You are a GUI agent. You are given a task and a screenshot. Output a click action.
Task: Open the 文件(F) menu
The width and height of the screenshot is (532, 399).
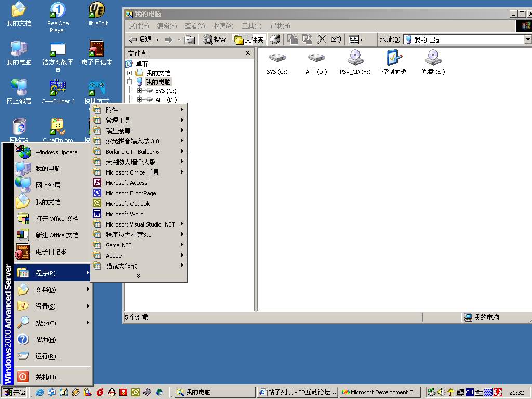click(x=139, y=26)
